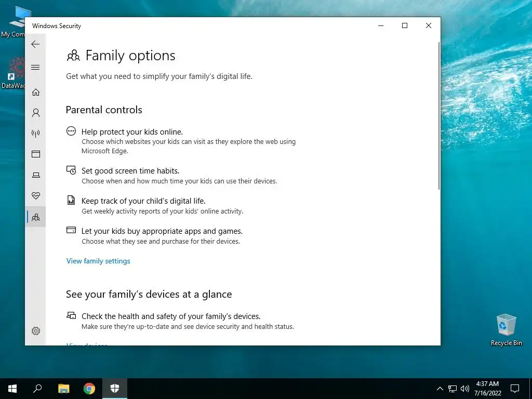Screen dimensions: 532x399
Task: Open the Action Center notifications icon
Action: point(515,389)
